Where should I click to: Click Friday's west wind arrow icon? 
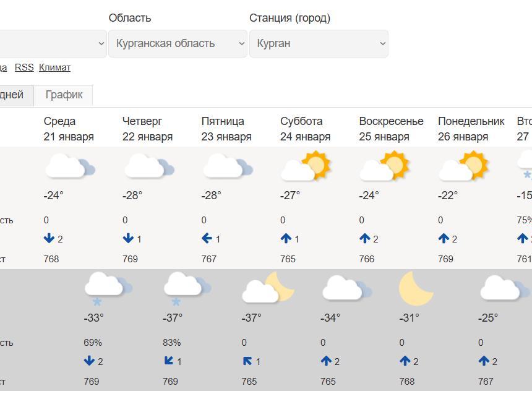pos(207,239)
